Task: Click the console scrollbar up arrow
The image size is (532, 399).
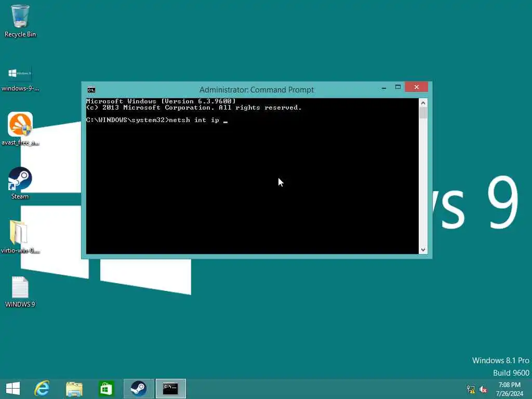Action: point(423,103)
